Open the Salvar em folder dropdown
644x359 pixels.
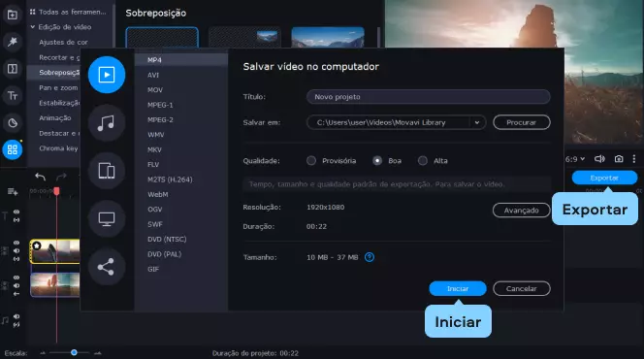tap(477, 122)
